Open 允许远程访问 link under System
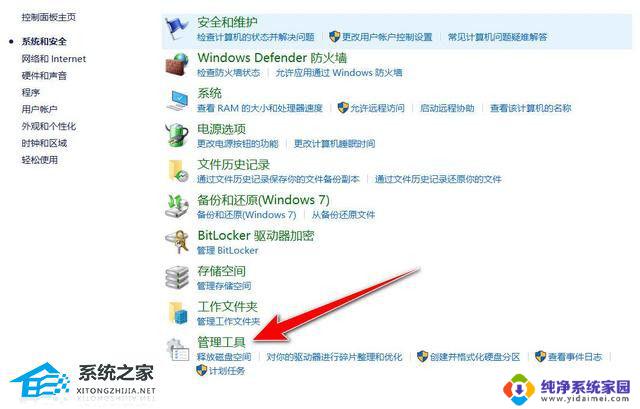 pyautogui.click(x=377, y=108)
